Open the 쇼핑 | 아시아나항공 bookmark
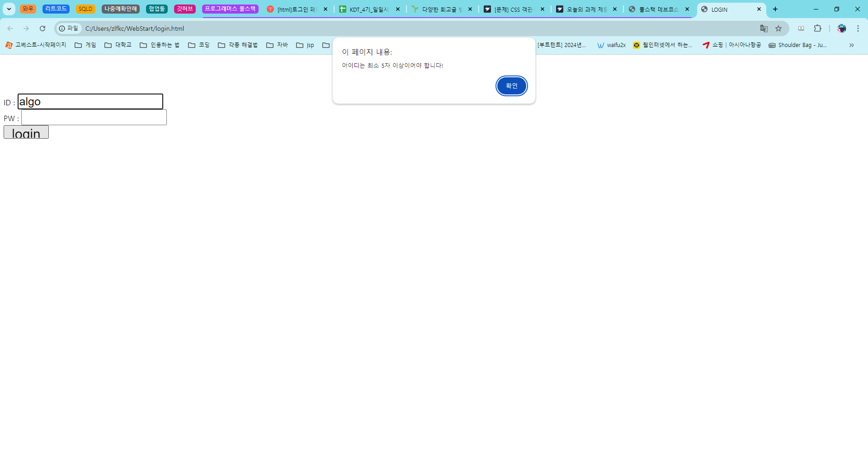 [x=732, y=45]
